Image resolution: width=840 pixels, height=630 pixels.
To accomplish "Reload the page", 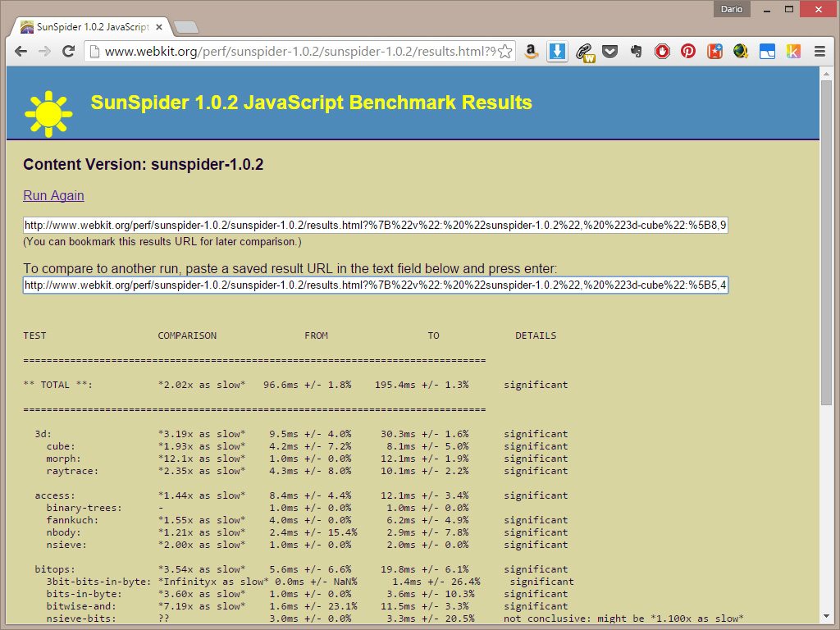I will tap(69, 51).
